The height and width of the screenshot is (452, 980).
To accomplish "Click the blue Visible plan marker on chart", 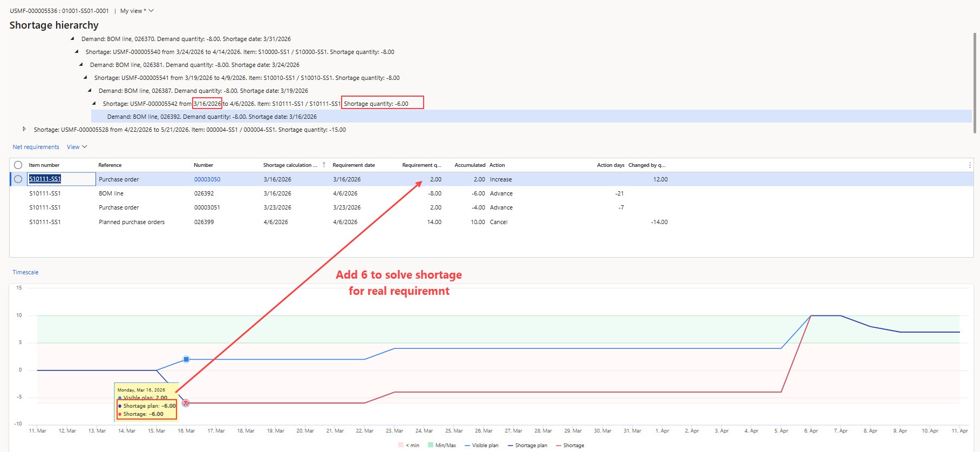I will [186, 359].
